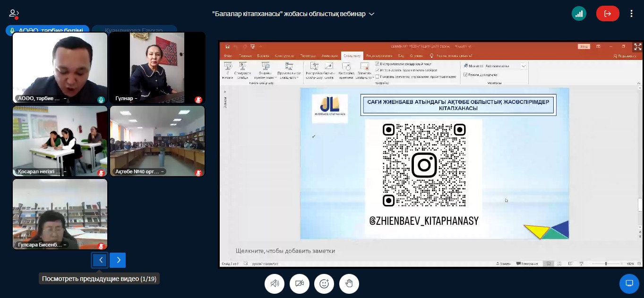Open the Монитор selection dropdown
Image resolution: width=644 pixels, height=298 pixels.
pos(523,66)
